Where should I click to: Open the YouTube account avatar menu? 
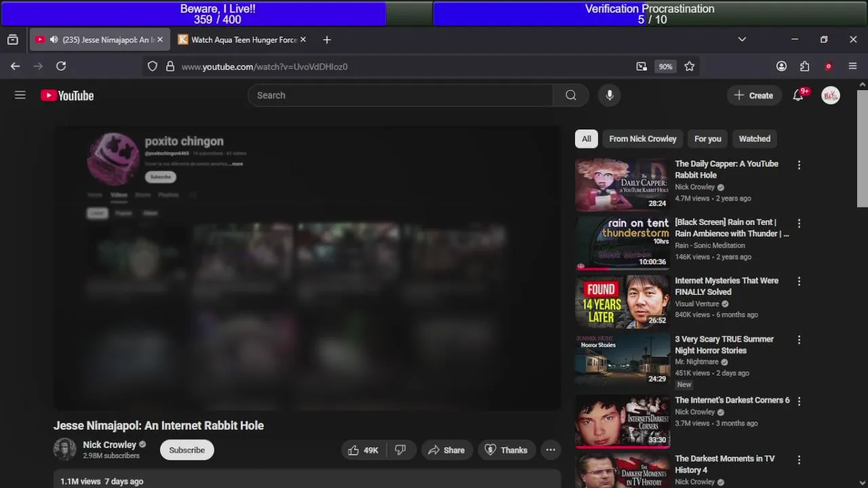click(x=831, y=96)
